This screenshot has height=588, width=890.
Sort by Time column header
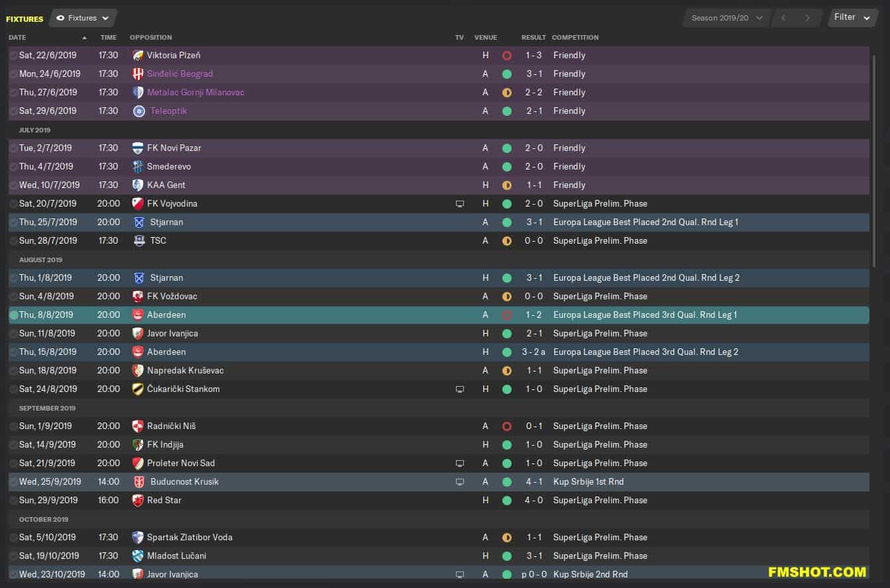pyautogui.click(x=108, y=38)
